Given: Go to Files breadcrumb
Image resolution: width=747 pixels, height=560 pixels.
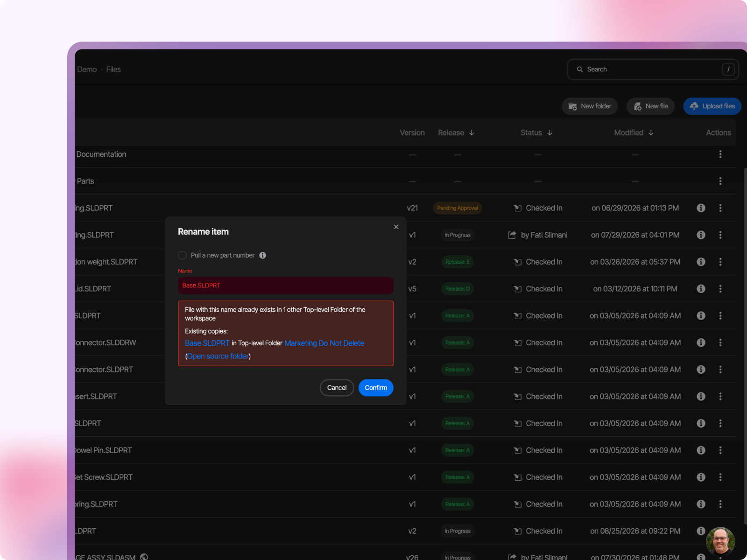Looking at the screenshot, I should pyautogui.click(x=113, y=70).
